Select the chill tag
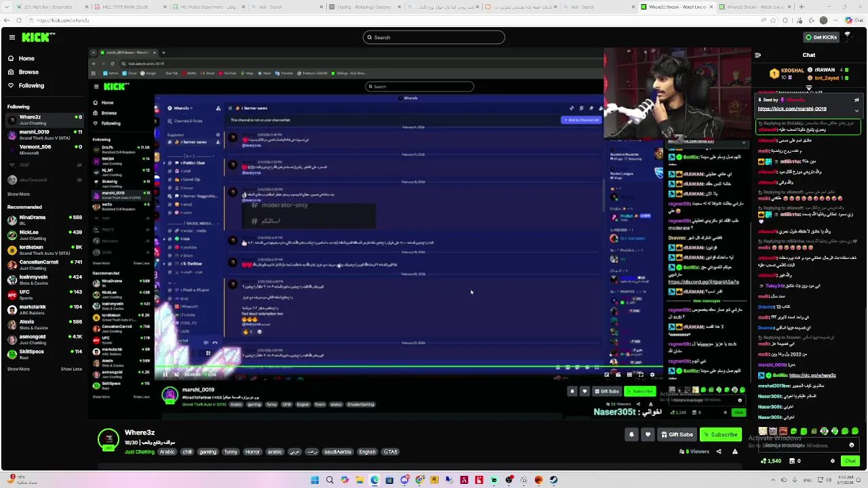This screenshot has height=488, width=868. click(x=187, y=451)
